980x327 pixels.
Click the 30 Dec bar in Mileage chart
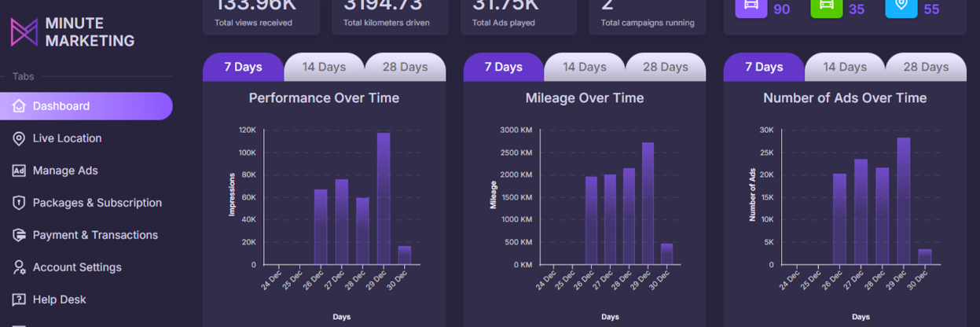pos(666,255)
